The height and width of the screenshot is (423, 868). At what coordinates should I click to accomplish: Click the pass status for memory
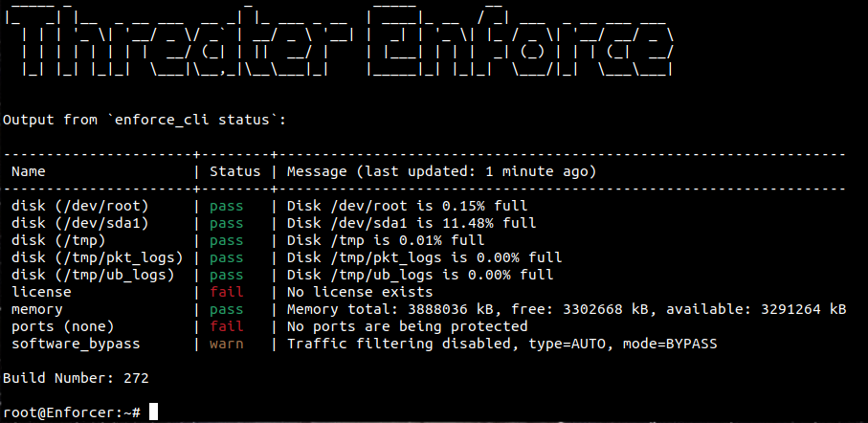click(227, 309)
